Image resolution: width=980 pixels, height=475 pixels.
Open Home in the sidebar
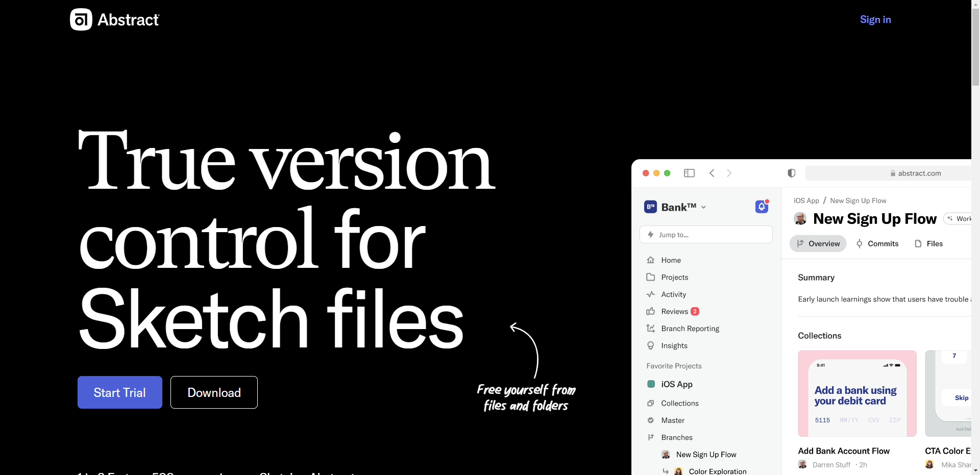[671, 260]
